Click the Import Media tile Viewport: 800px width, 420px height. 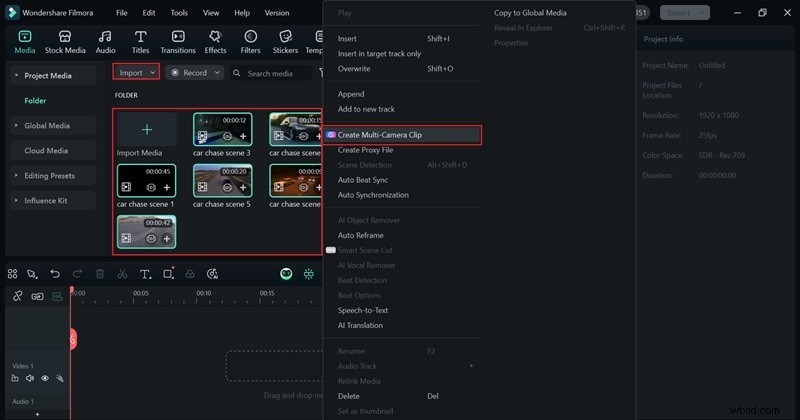(146, 135)
